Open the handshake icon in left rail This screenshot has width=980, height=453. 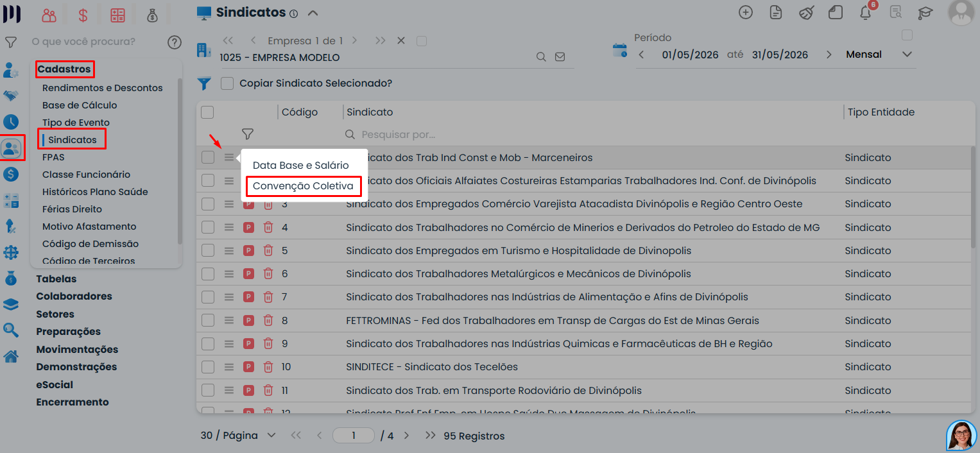tap(11, 96)
